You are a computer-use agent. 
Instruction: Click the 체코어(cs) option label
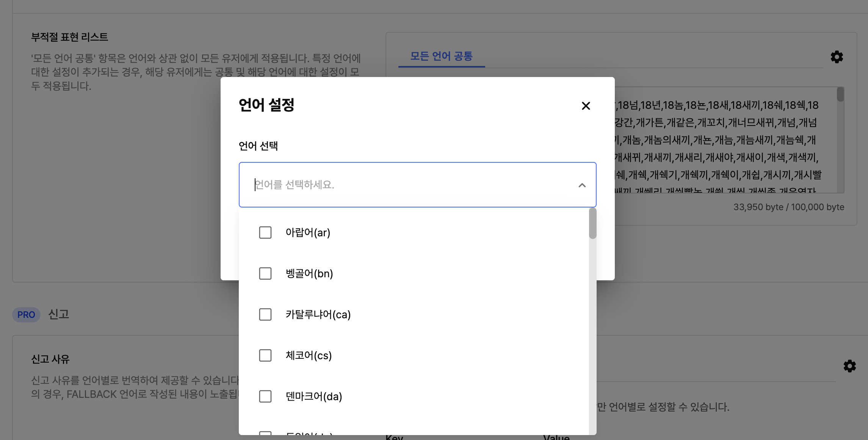click(309, 355)
